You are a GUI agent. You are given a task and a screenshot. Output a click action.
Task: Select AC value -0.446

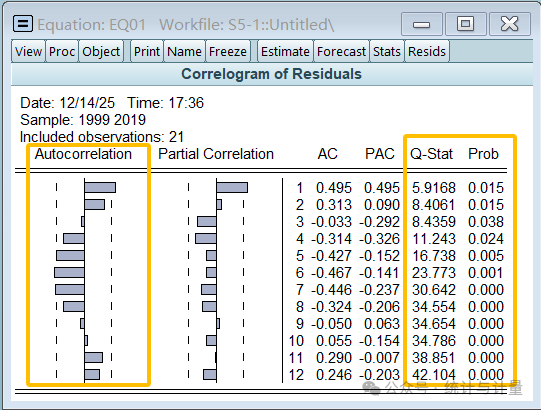(x=331, y=290)
